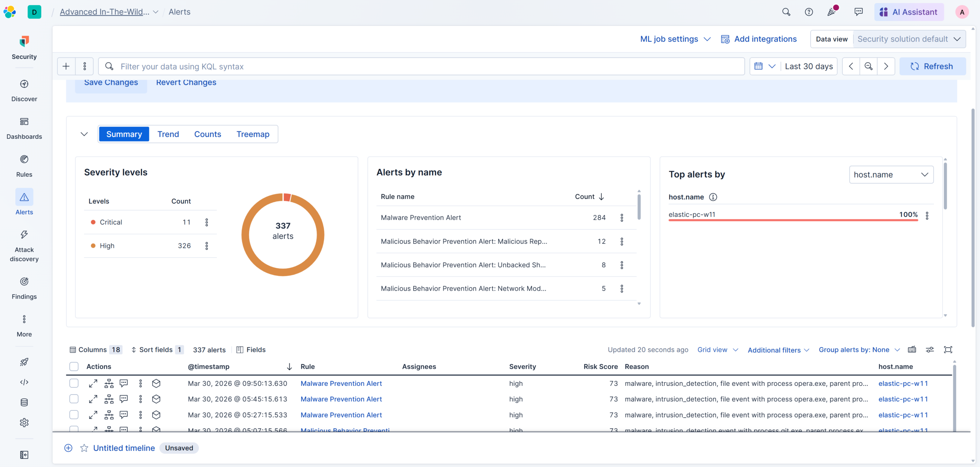Add new timeline plus icon
The image size is (980, 467).
(69, 448)
